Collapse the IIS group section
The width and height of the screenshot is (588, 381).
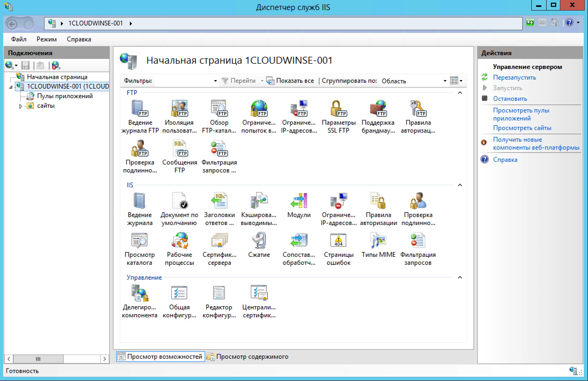click(x=460, y=185)
